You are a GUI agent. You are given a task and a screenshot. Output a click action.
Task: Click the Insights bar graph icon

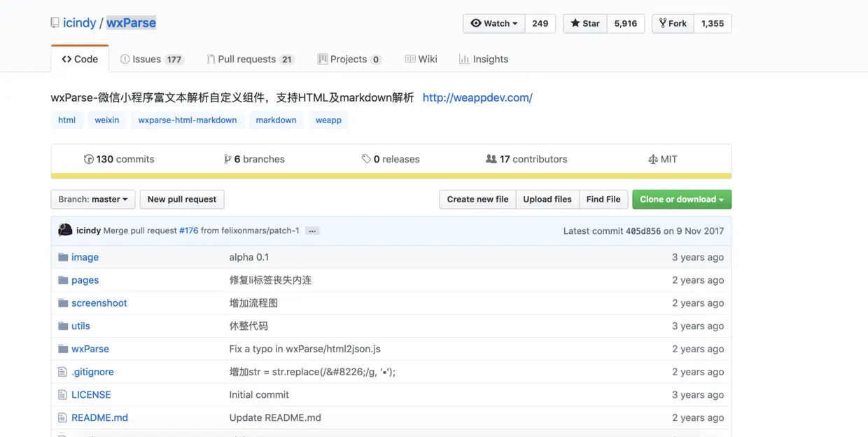[464, 60]
